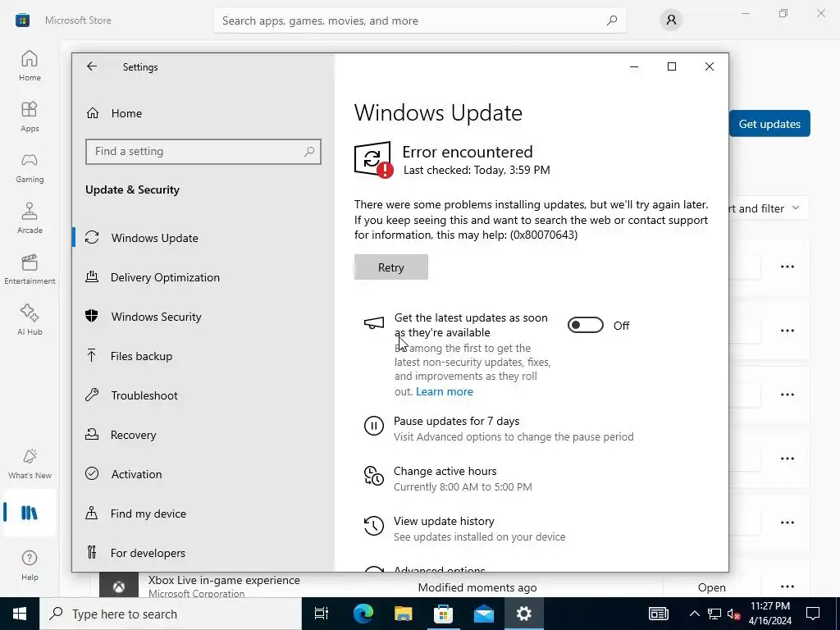The image size is (840, 630).
Task: Show hidden system tray icons
Action: (694, 614)
